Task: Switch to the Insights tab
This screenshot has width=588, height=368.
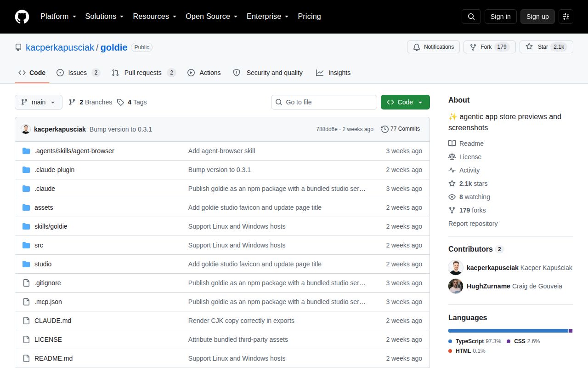Action: click(333, 73)
